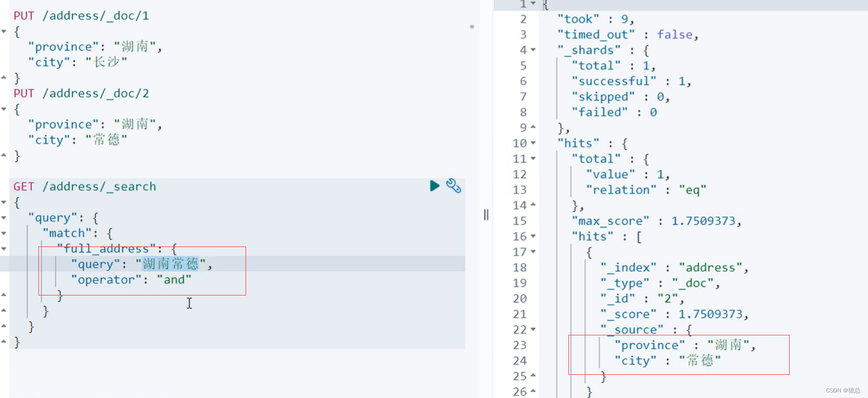Collapse the "full_address" object in the editor
Screen dimensions: 868x398
click(x=4, y=249)
